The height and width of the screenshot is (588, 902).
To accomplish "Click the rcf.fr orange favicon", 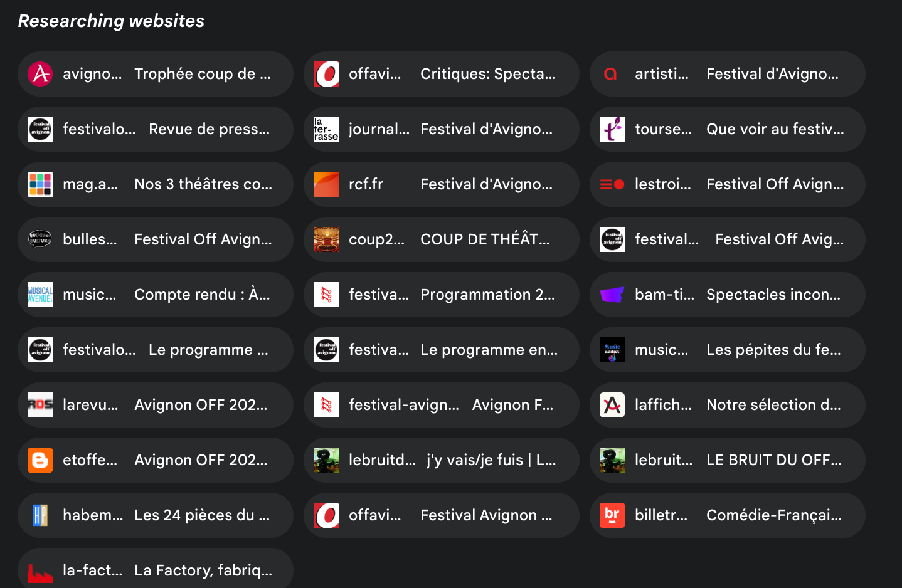I will pos(326,184).
